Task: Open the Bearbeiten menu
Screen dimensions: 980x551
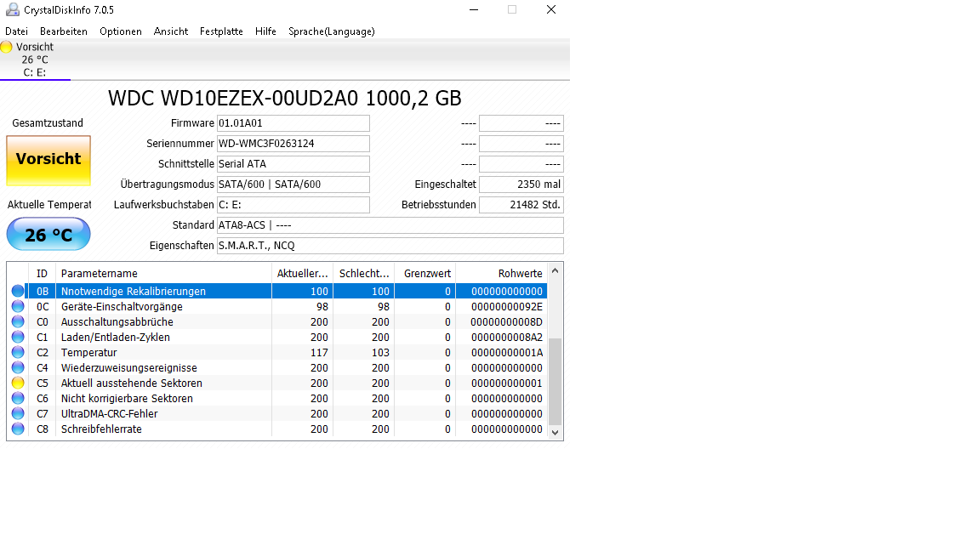Action: point(64,31)
